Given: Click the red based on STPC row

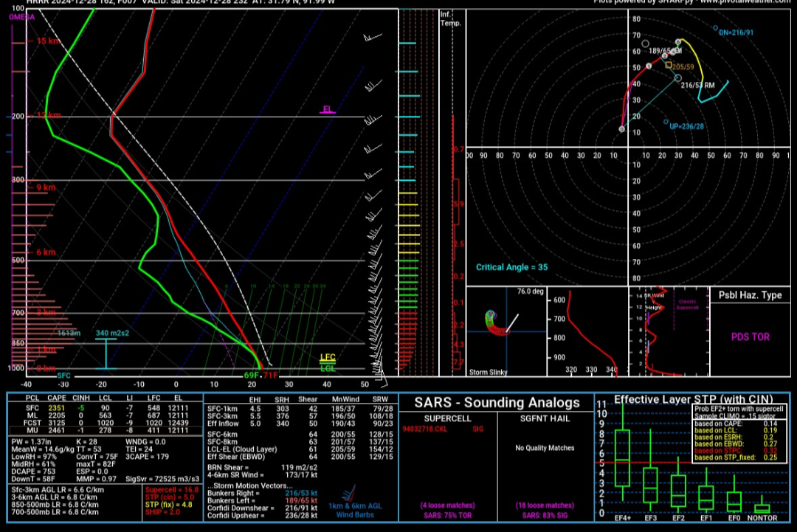Looking at the screenshot, I should click(736, 451).
